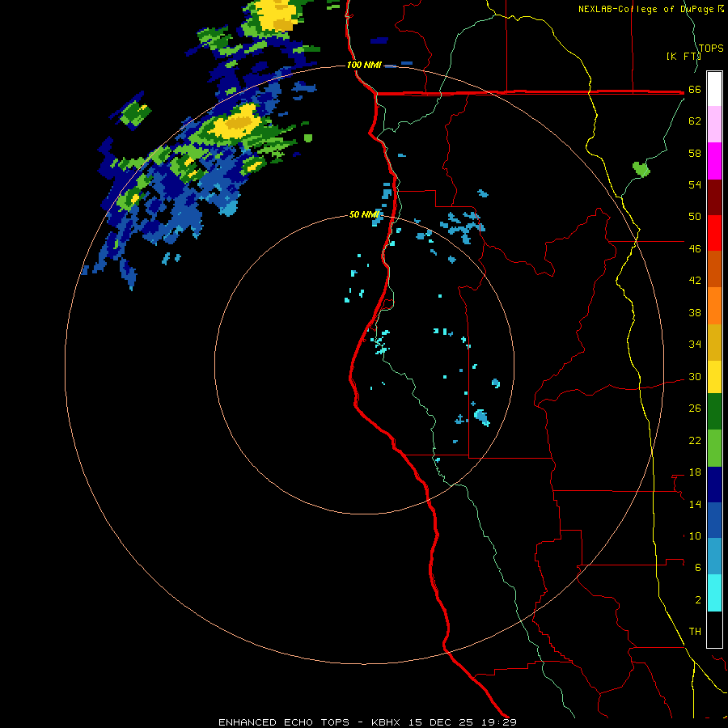The width and height of the screenshot is (728, 728).
Task: Click the 26 value on the scale
Action: click(695, 408)
